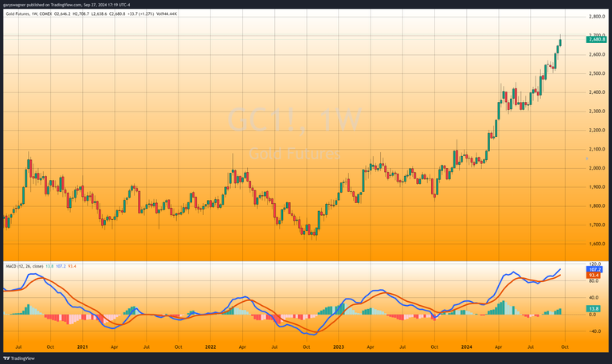Screen dimensions: 612x364
Task: Click the GC1! 1W watermark text
Action: click(295, 121)
